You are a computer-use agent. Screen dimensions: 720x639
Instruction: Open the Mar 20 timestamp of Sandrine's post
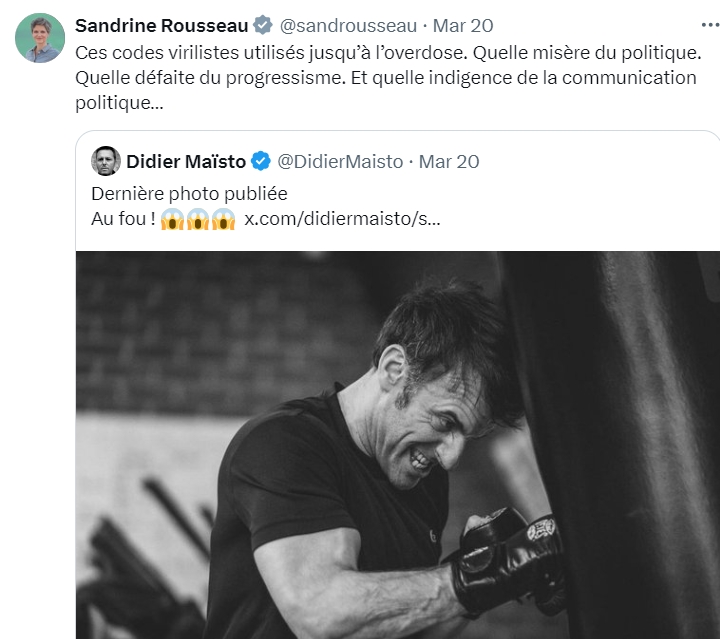[462, 25]
